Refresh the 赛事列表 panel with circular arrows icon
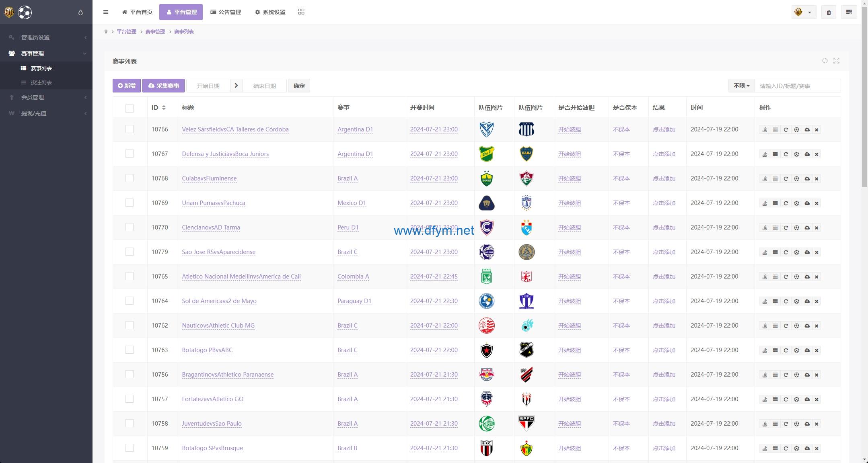Image resolution: width=868 pixels, height=463 pixels. point(825,61)
